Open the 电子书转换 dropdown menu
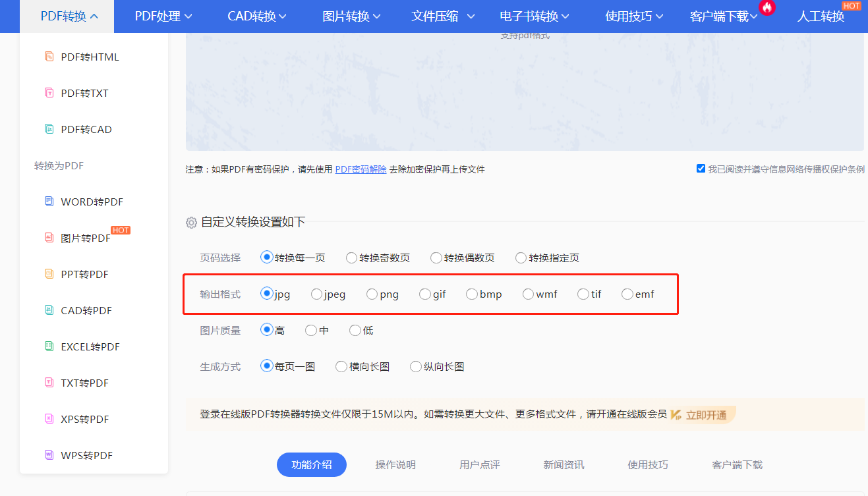The image size is (868, 496). (535, 16)
